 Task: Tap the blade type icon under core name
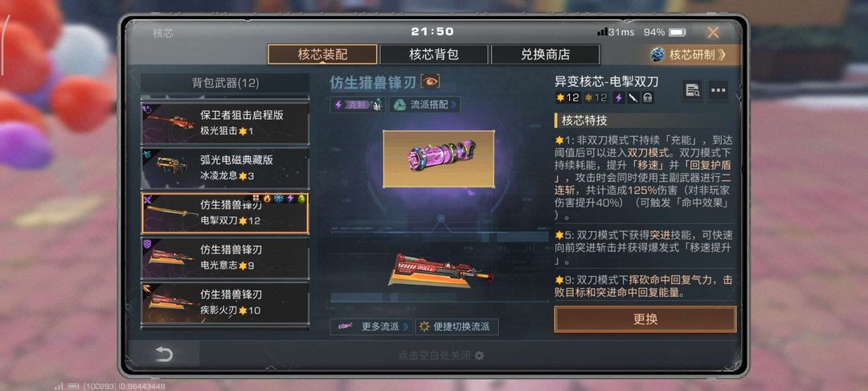[x=633, y=98]
